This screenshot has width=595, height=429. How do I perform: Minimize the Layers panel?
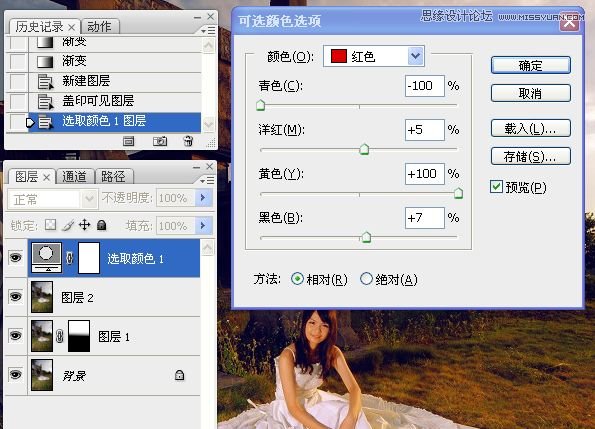(x=197, y=167)
